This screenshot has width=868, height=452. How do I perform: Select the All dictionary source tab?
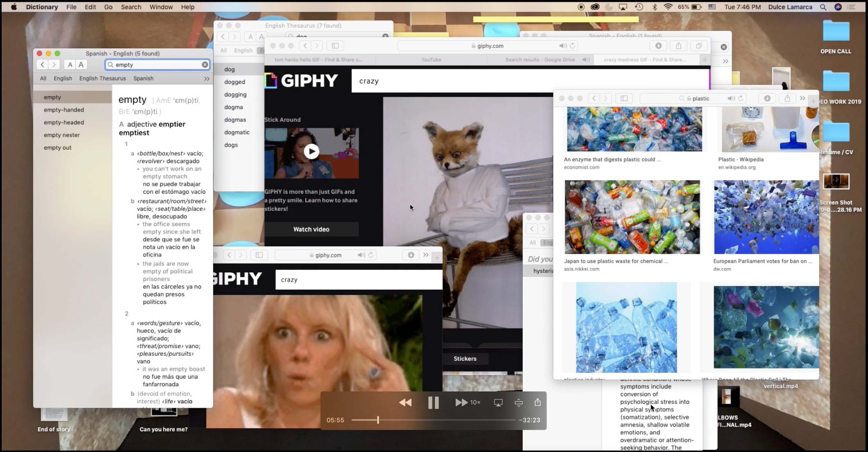pos(43,78)
